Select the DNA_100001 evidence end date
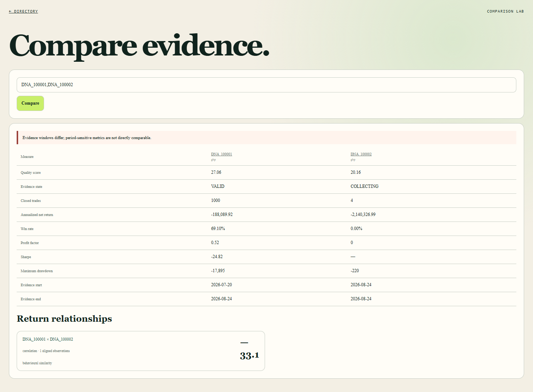The height and width of the screenshot is (392, 533). point(221,299)
